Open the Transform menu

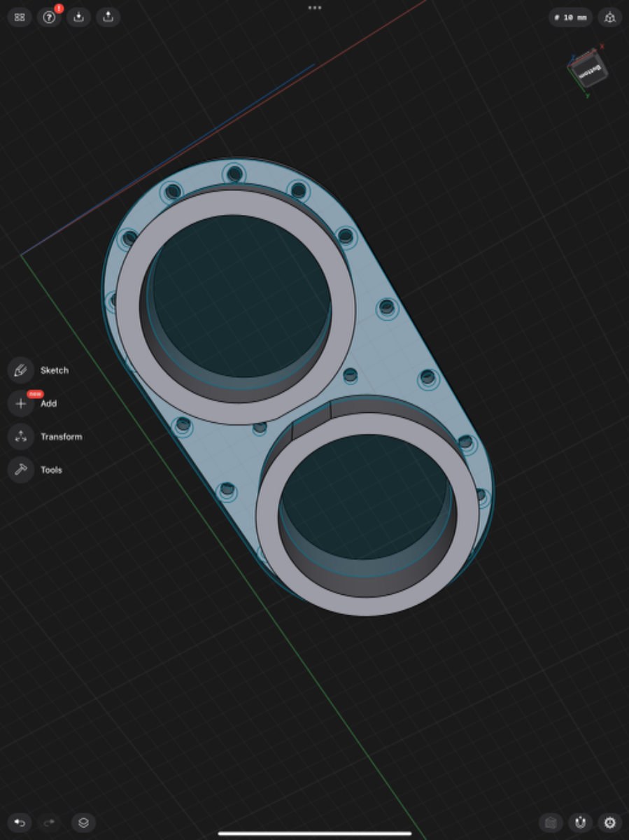[x=21, y=437]
